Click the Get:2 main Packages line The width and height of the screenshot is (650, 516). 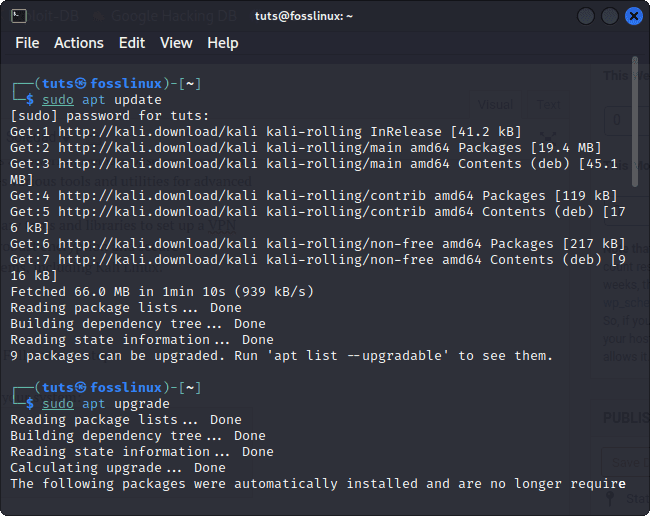[x=306, y=148]
